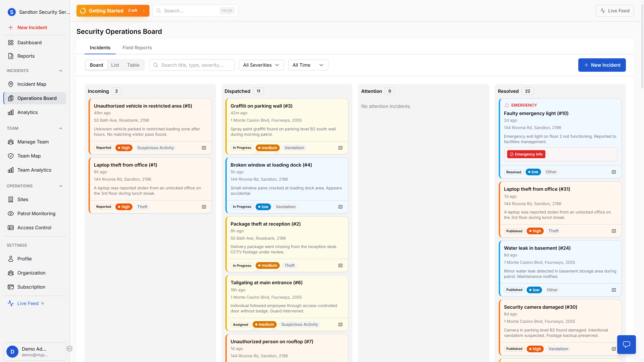This screenshot has width=644, height=362.
Task: Open the All Time filter dropdown
Action: click(x=308, y=65)
